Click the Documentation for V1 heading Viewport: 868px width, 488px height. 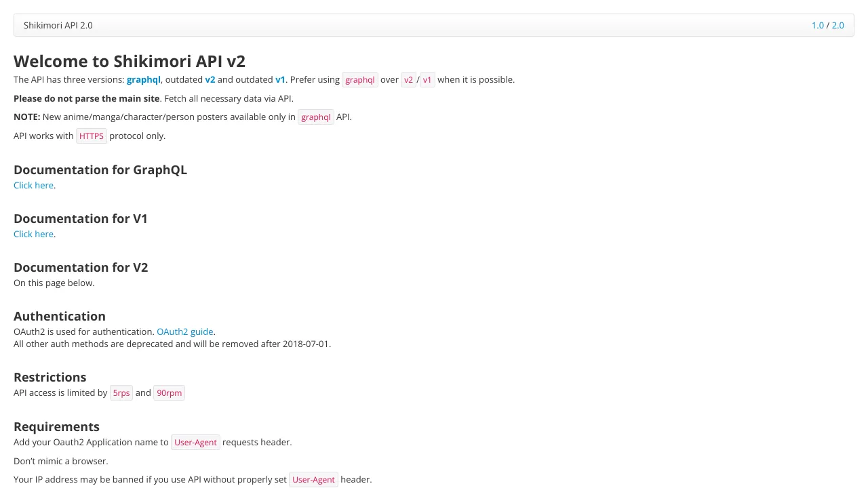pyautogui.click(x=81, y=218)
